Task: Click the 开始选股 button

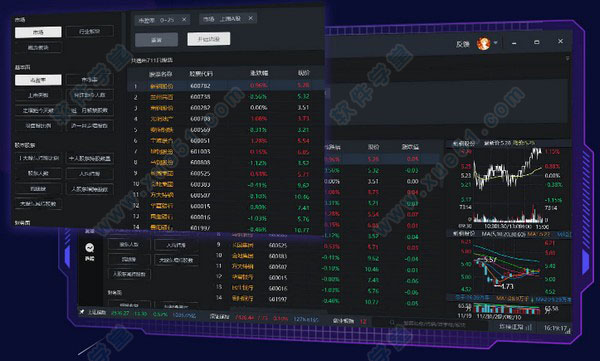Action: (x=209, y=39)
